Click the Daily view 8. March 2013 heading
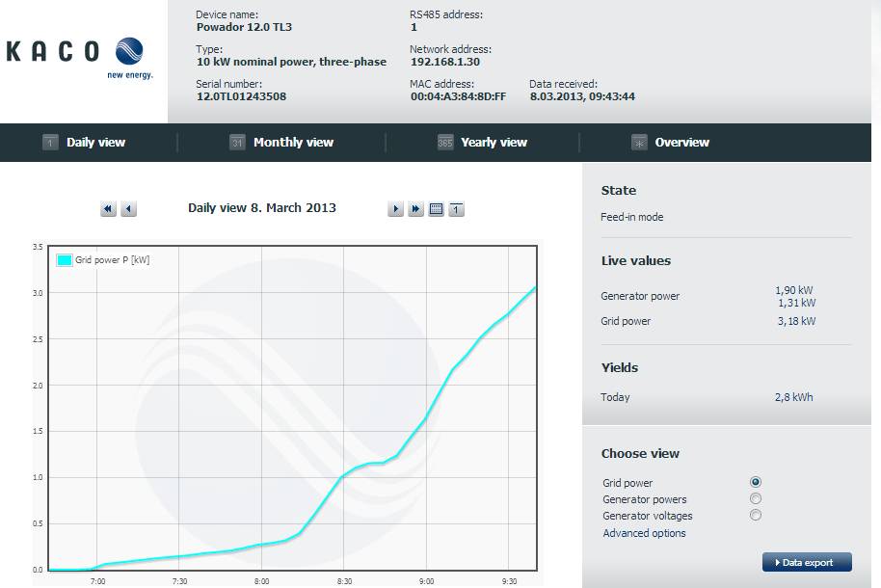The image size is (881, 588). pyautogui.click(x=262, y=208)
